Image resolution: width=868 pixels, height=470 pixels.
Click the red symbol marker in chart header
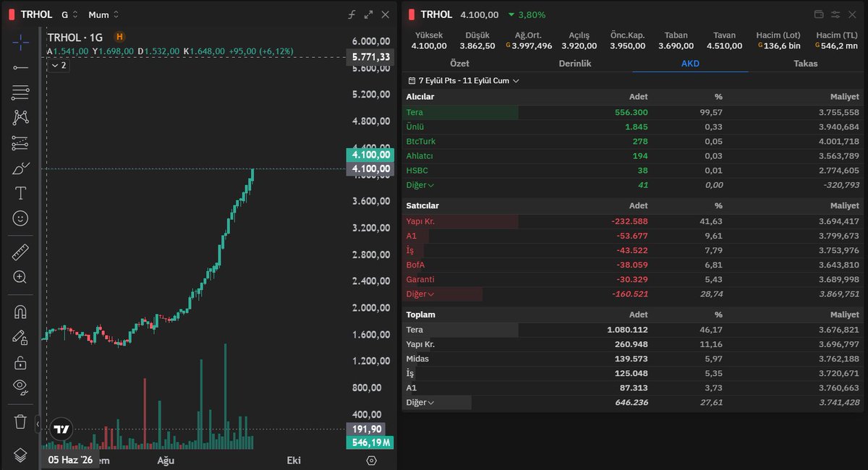pos(12,14)
